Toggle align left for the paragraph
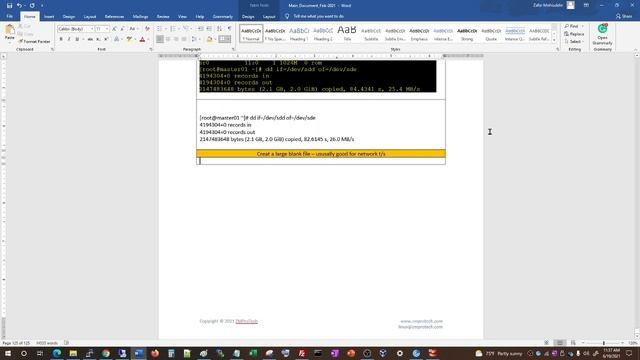Viewport: 640px width, 360px height. [160, 39]
